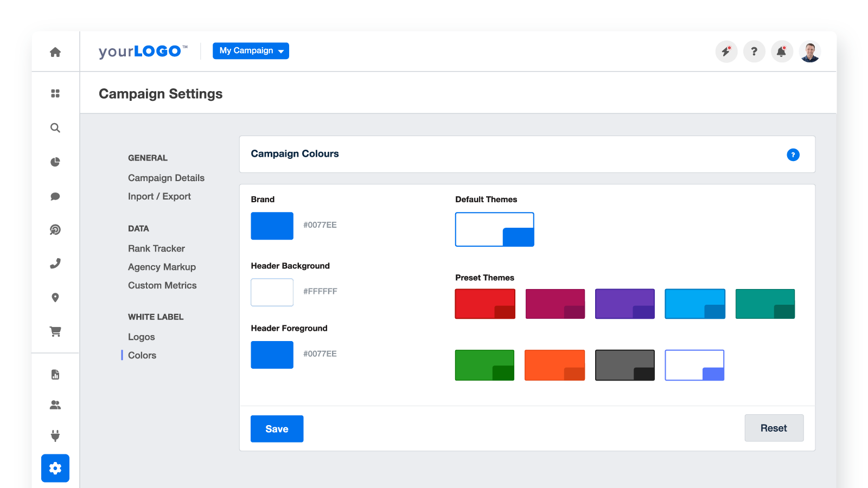Viewport: 868px width, 488px height.
Task: Go to Logos under White Label
Action: [142, 337]
